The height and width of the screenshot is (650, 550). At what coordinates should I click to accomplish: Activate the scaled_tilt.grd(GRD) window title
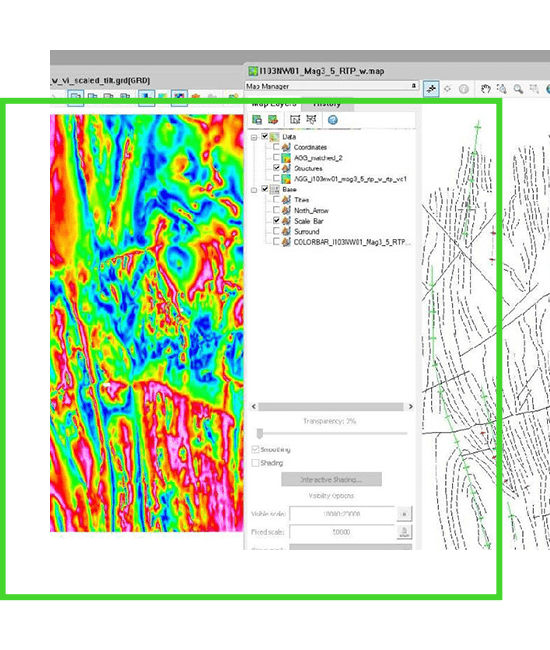100,80
